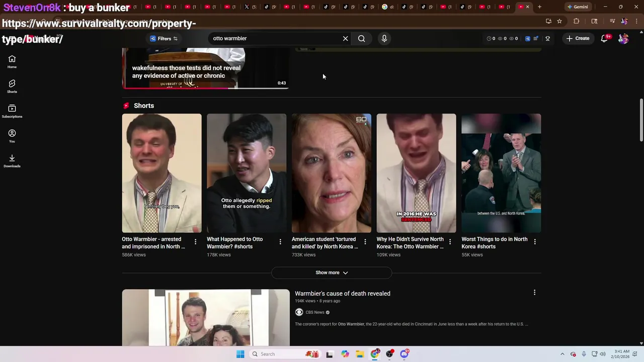
Task: Open Chrome profile avatar in toolbar
Action: click(624, 21)
